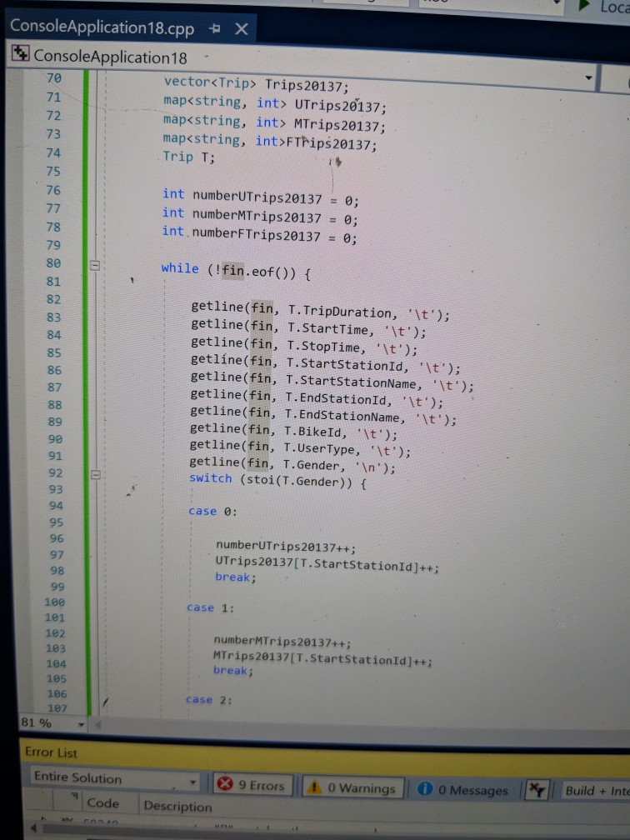630x840 pixels.
Task: Click the getline line for T.BikeId
Action: pos(293,432)
